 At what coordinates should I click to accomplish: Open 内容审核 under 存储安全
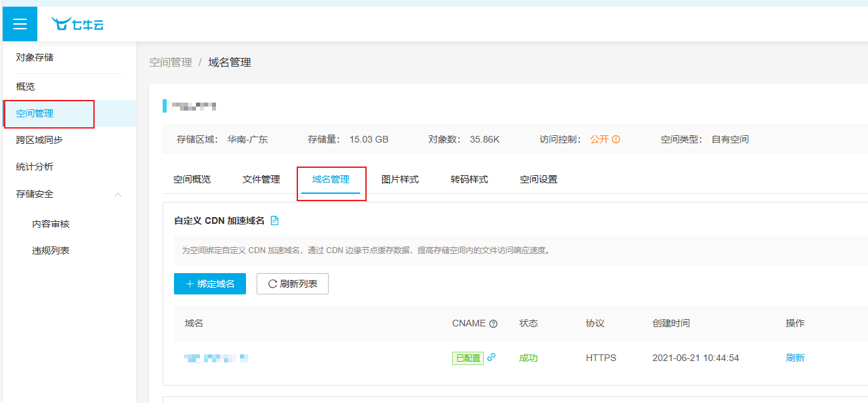pos(51,224)
